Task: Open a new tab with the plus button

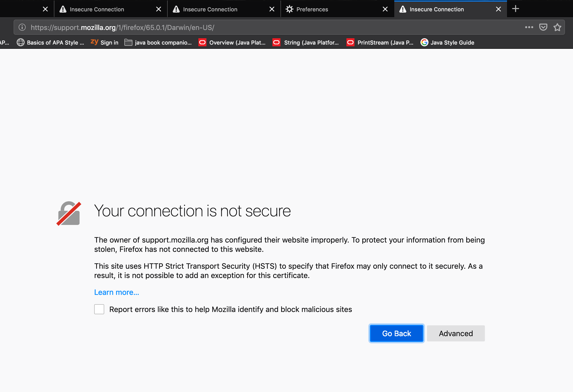Action: pos(515,9)
